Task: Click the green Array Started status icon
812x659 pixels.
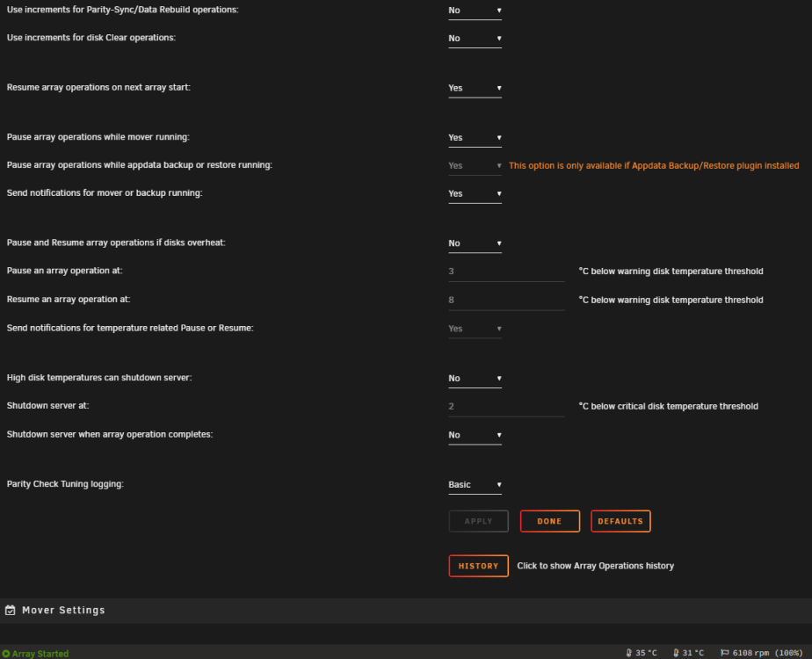Action: [x=5, y=654]
